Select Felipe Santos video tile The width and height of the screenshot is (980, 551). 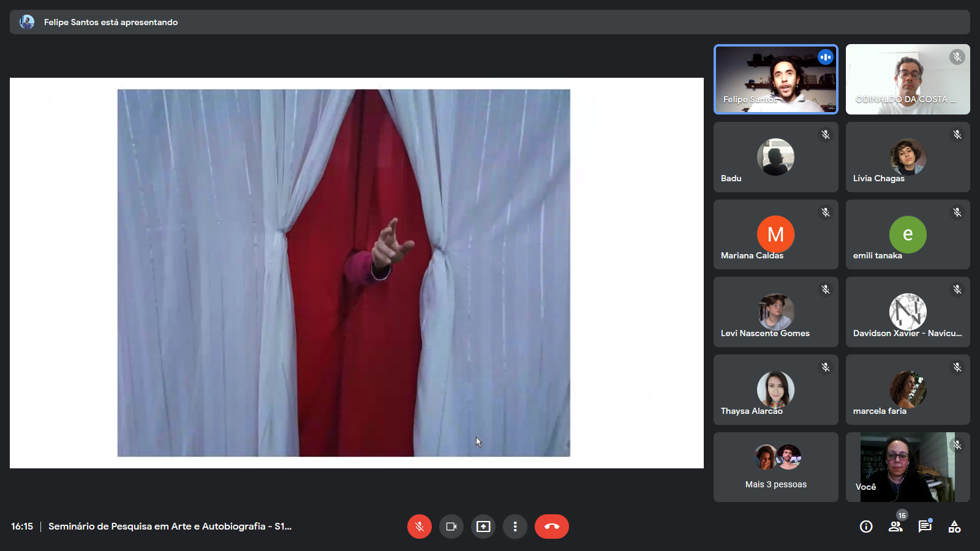pos(775,79)
